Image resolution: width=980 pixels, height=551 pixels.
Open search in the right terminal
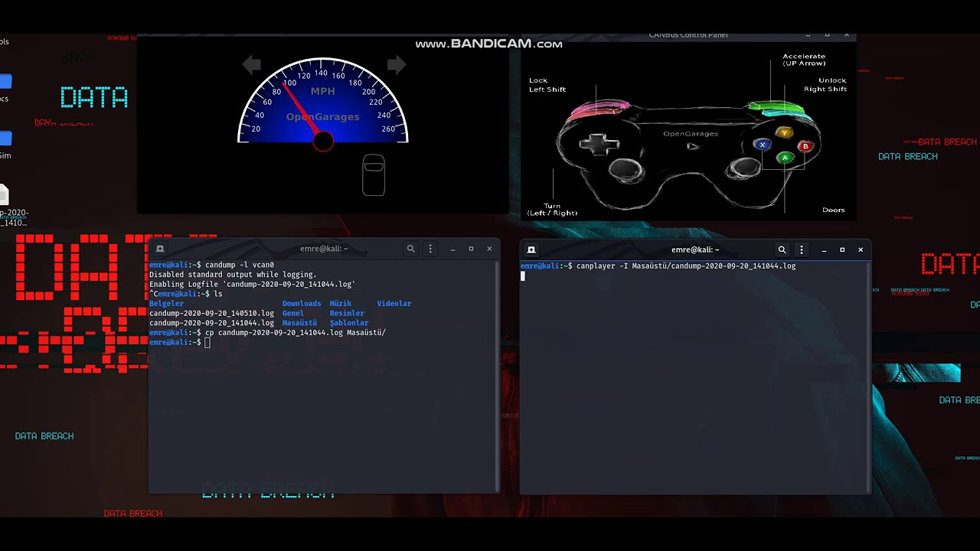point(782,249)
